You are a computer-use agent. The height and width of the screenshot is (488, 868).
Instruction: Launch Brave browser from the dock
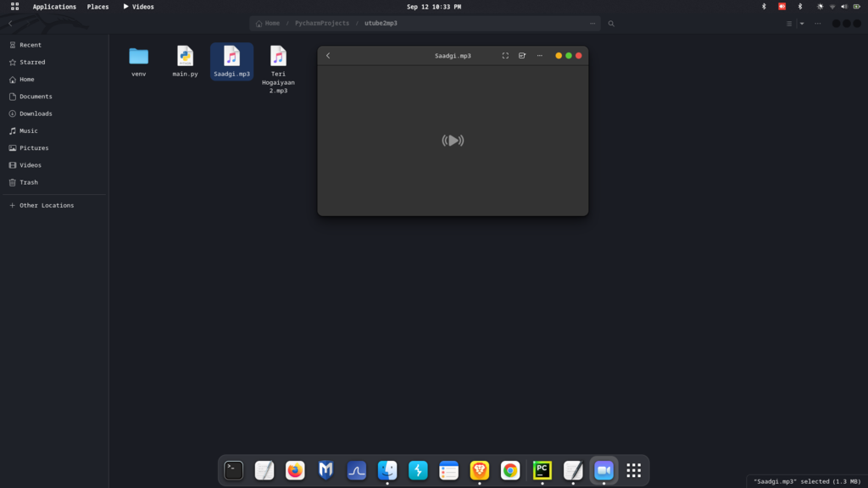(480, 470)
